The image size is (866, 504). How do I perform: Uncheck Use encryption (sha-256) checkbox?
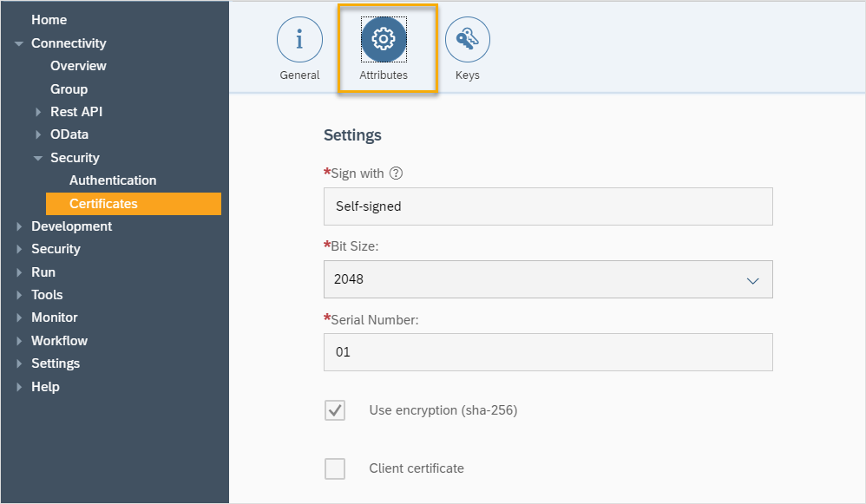tap(335, 410)
